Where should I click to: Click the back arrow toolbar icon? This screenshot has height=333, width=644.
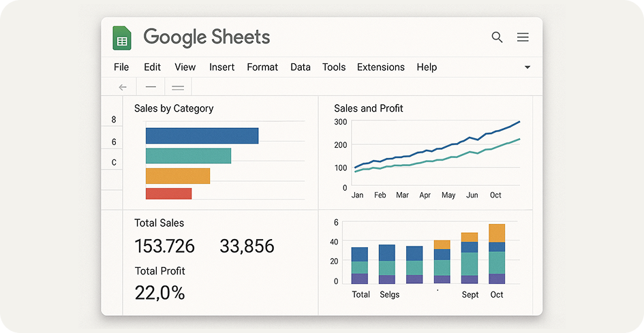(123, 87)
